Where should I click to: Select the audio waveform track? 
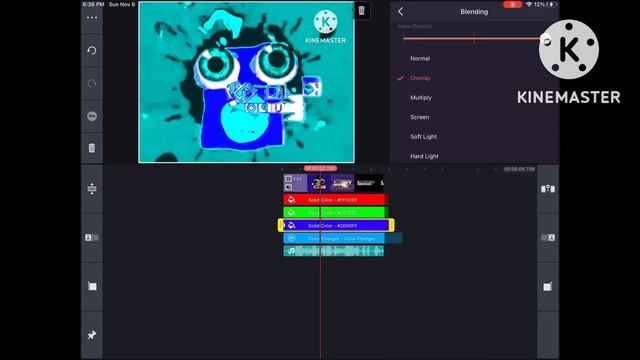click(x=334, y=251)
